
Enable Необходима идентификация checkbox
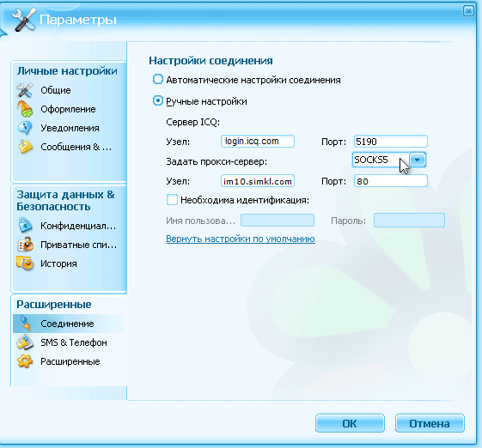pyautogui.click(x=172, y=200)
